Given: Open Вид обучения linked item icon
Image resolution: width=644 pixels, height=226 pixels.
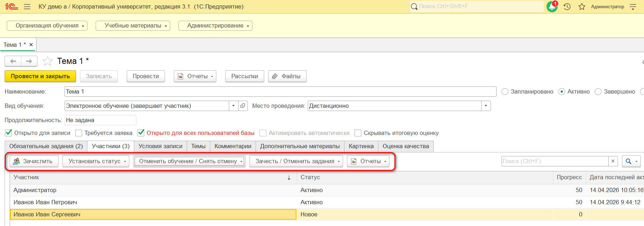Looking at the screenshot, I should [x=243, y=106].
